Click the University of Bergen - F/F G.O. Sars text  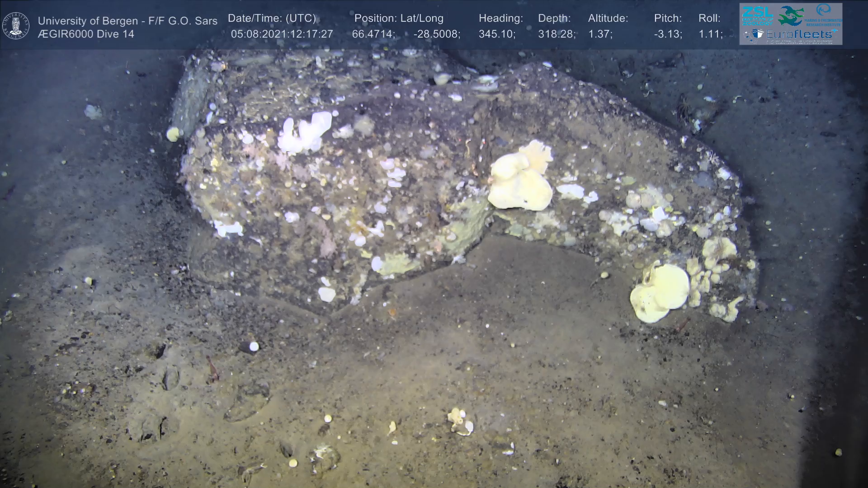pyautogui.click(x=127, y=21)
